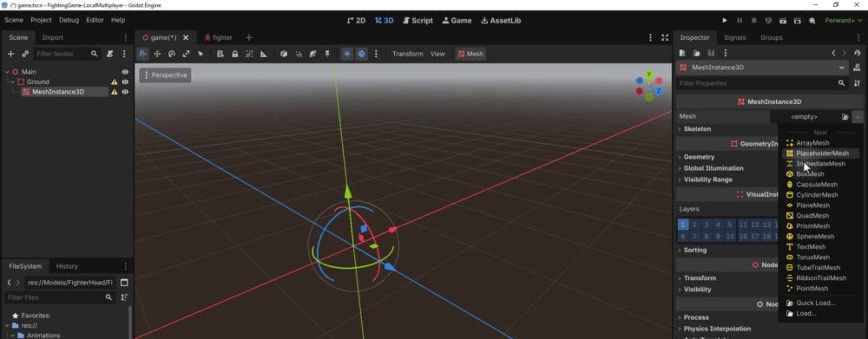Collapse the Ground node tree arrow
The width and height of the screenshot is (868, 339).
pyautogui.click(x=13, y=81)
